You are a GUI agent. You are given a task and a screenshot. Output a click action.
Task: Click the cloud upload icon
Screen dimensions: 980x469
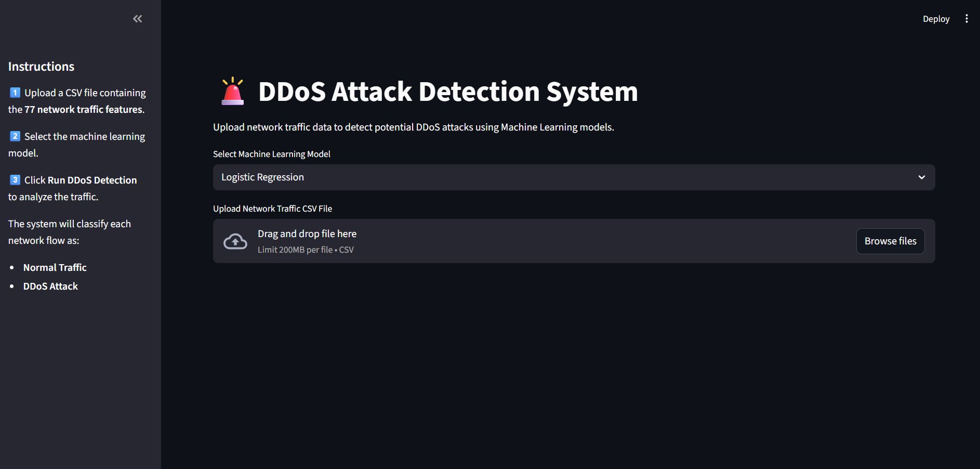point(235,241)
